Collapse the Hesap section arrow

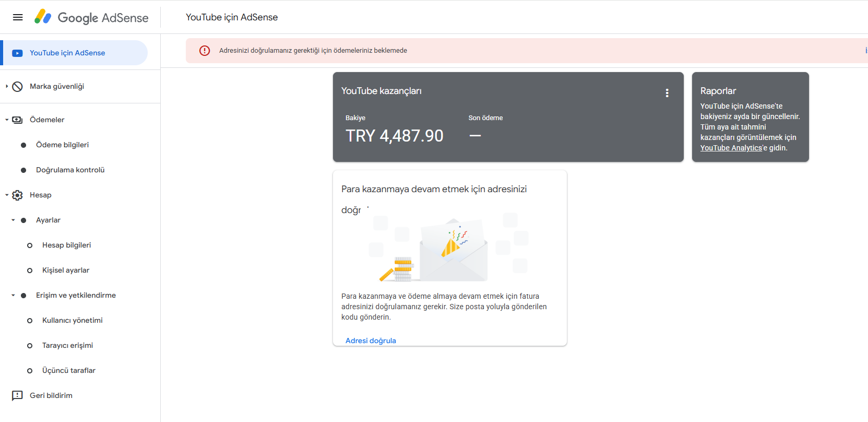click(x=7, y=195)
